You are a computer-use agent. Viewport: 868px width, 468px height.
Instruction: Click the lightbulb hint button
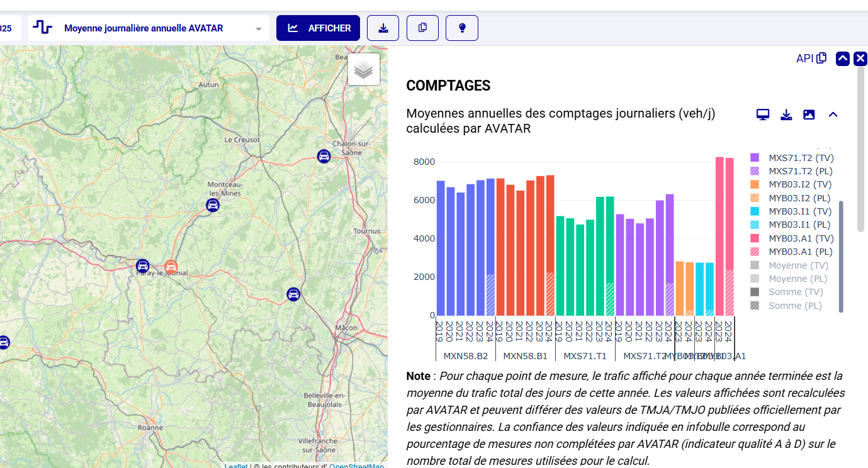point(462,28)
